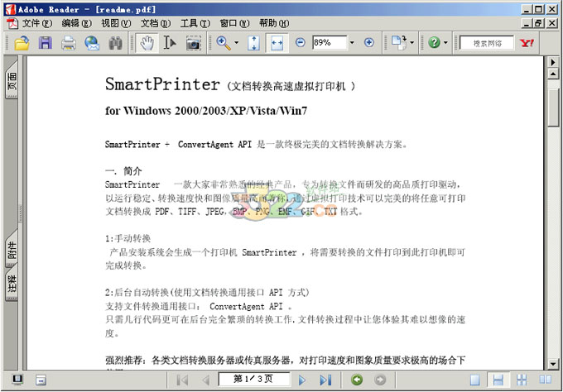Open the rotate view dropdown arrow

411,43
